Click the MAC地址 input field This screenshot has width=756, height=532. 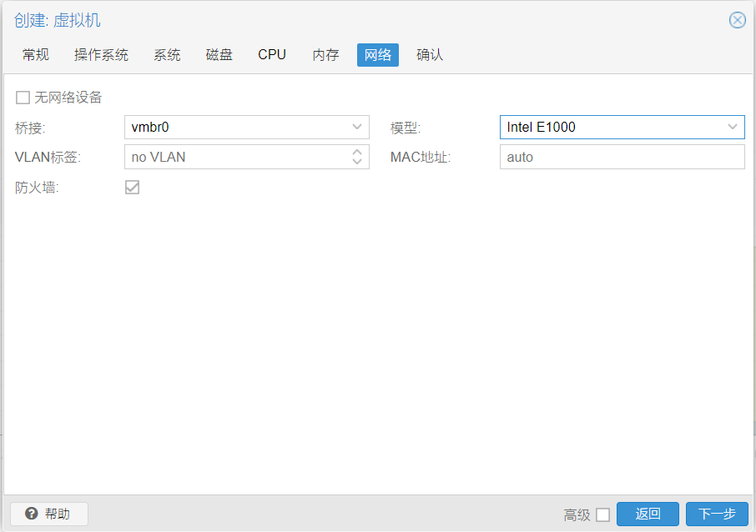pyautogui.click(x=622, y=157)
